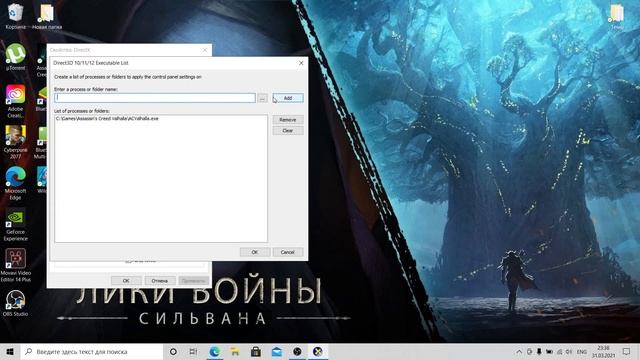Image resolution: width=640 pixels, height=360 pixels.
Task: Select the Movavi Video Editor desktop icon
Action: point(16,265)
